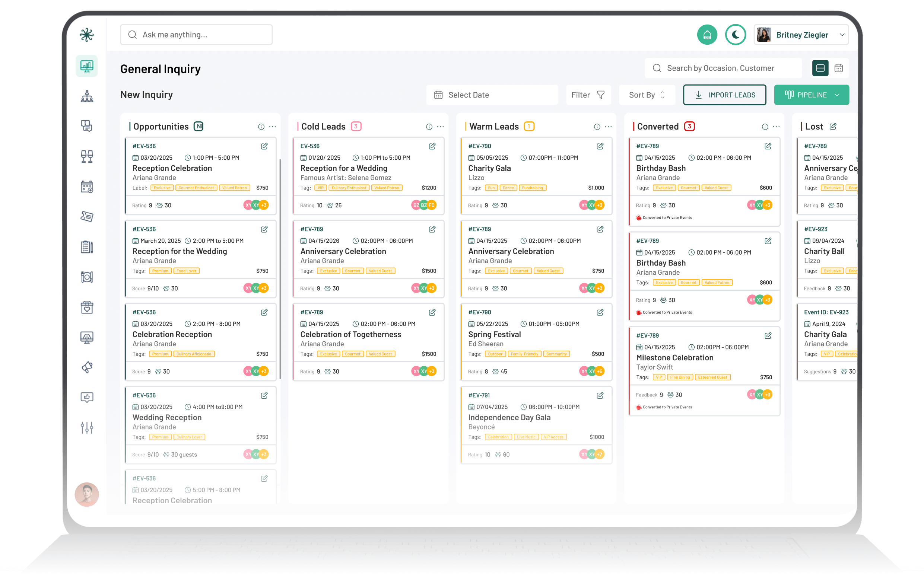Open the Filter button

click(588, 95)
